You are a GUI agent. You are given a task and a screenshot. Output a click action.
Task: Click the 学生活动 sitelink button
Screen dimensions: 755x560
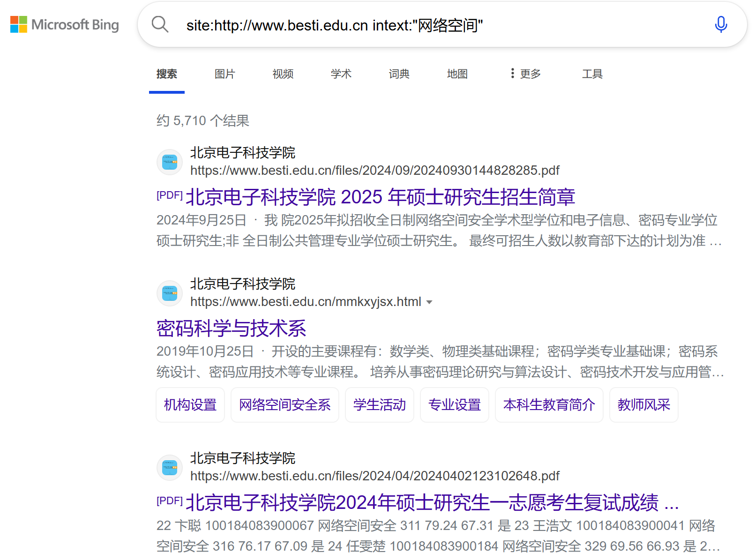tap(380, 405)
